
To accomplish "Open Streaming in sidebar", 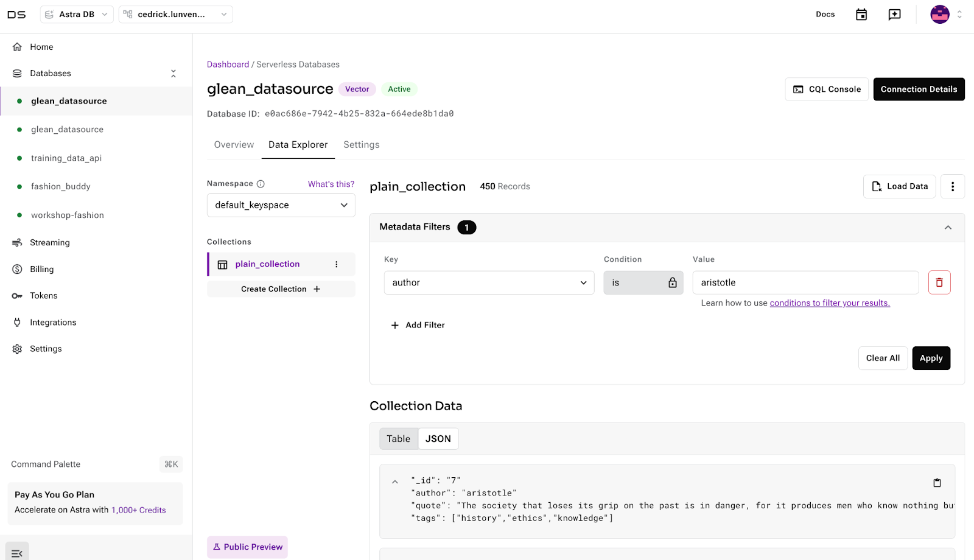I will click(50, 242).
